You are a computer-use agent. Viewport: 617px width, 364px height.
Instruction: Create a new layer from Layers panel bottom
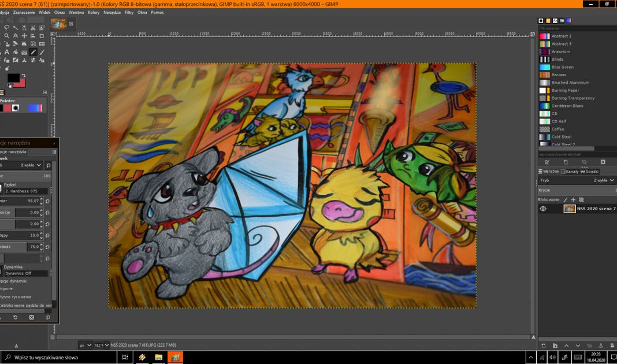[x=544, y=346]
